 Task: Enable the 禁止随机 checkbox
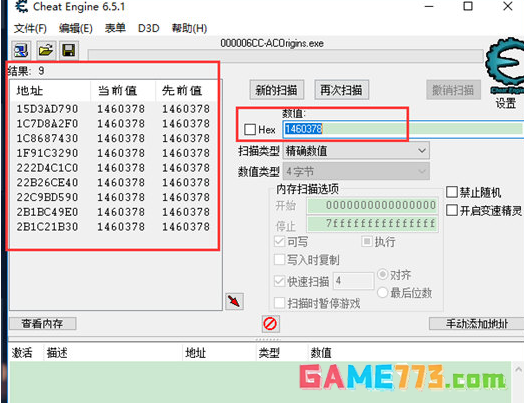click(x=451, y=192)
